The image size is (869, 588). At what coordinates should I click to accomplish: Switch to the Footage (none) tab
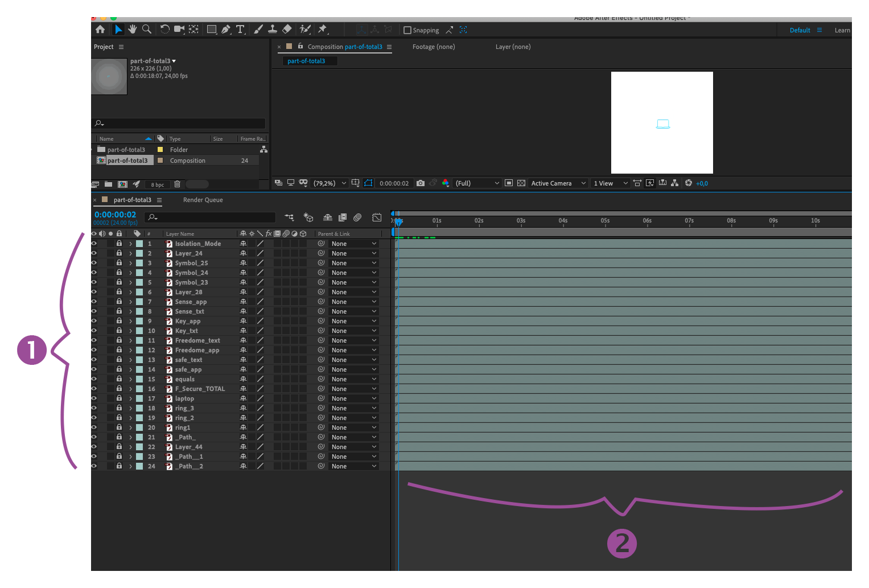[x=434, y=47]
